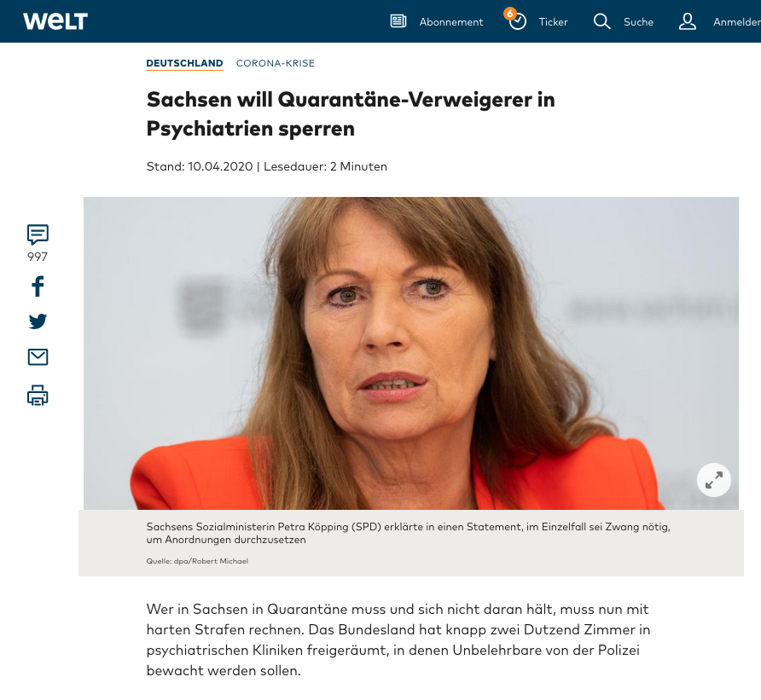Viewport: 761px width, 700px height.
Task: Open the Ticker menu item
Action: coord(554,22)
